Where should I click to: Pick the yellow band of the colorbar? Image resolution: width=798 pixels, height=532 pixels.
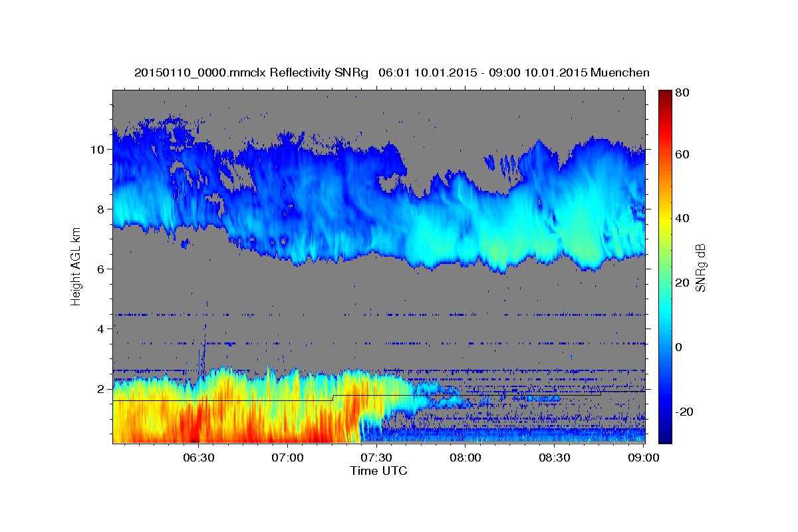click(x=664, y=219)
